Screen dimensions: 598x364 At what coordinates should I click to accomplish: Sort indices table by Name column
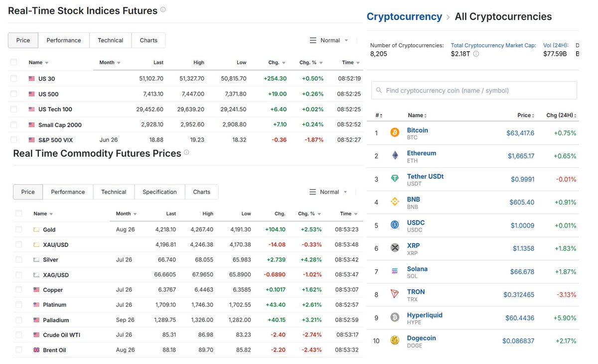[x=38, y=63]
